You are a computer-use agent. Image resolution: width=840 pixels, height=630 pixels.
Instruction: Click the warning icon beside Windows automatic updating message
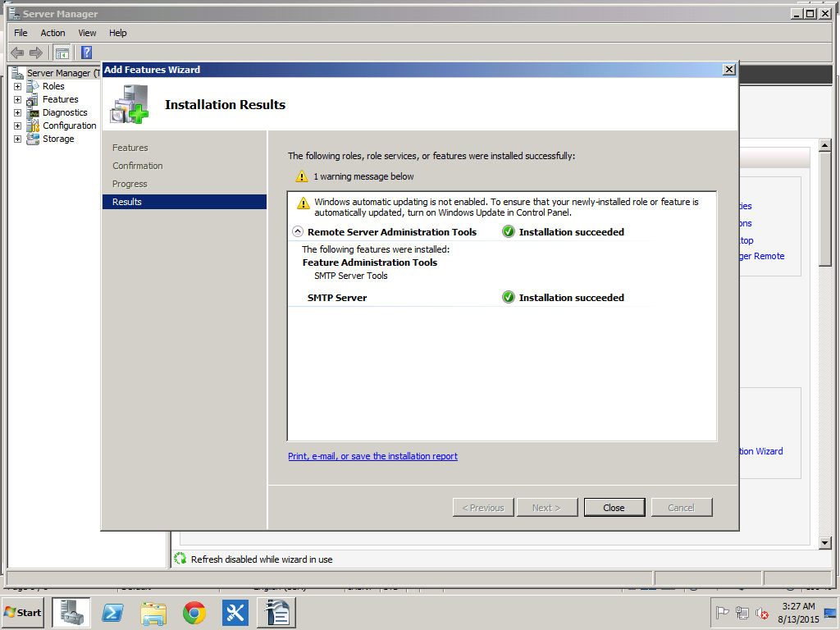pos(304,203)
